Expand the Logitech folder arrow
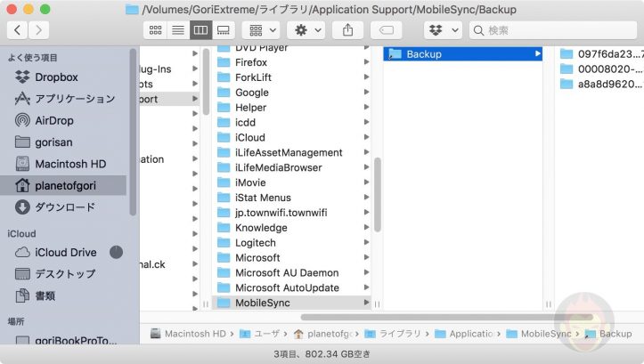644x364 pixels. click(x=366, y=242)
